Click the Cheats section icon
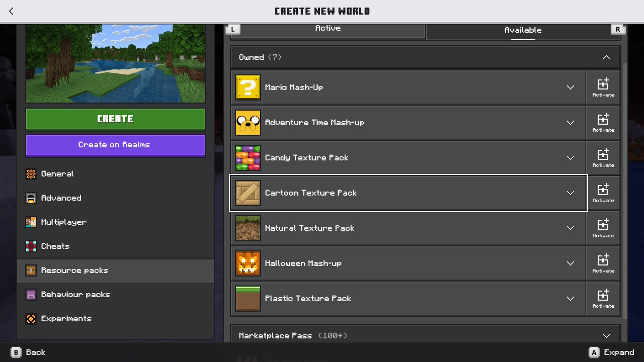Viewport: 644px width, 362px height. (x=31, y=246)
